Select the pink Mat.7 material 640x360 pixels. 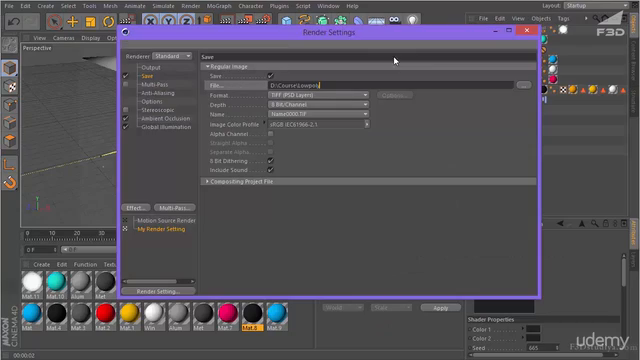[228, 316]
